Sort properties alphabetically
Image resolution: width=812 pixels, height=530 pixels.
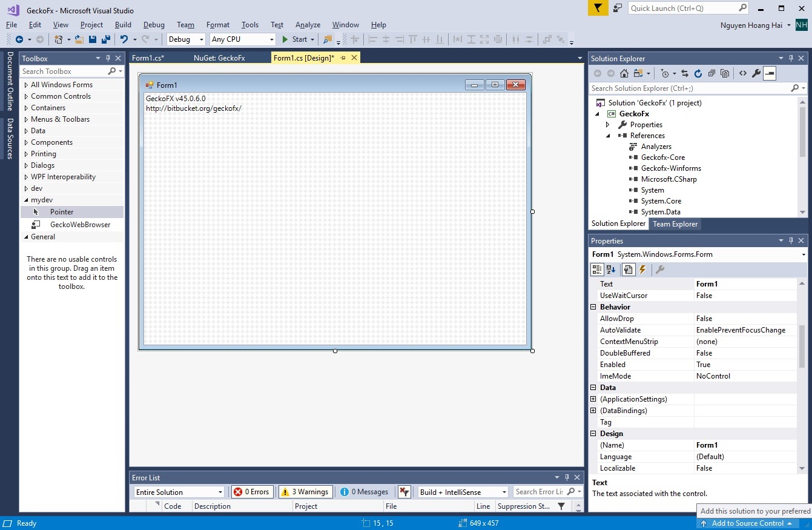click(x=611, y=270)
